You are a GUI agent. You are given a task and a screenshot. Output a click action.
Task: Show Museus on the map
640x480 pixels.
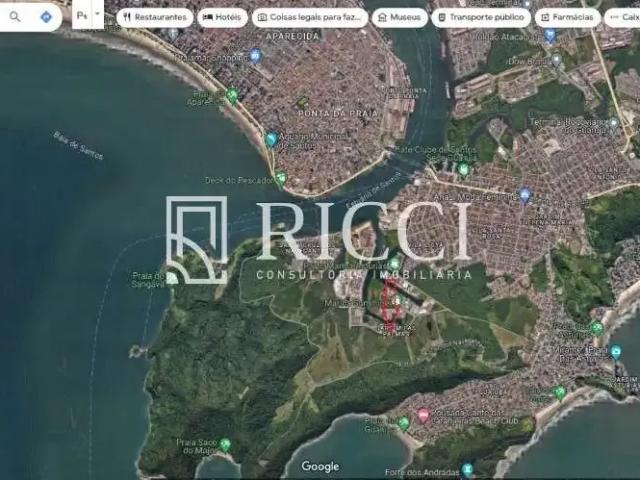pyautogui.click(x=400, y=18)
